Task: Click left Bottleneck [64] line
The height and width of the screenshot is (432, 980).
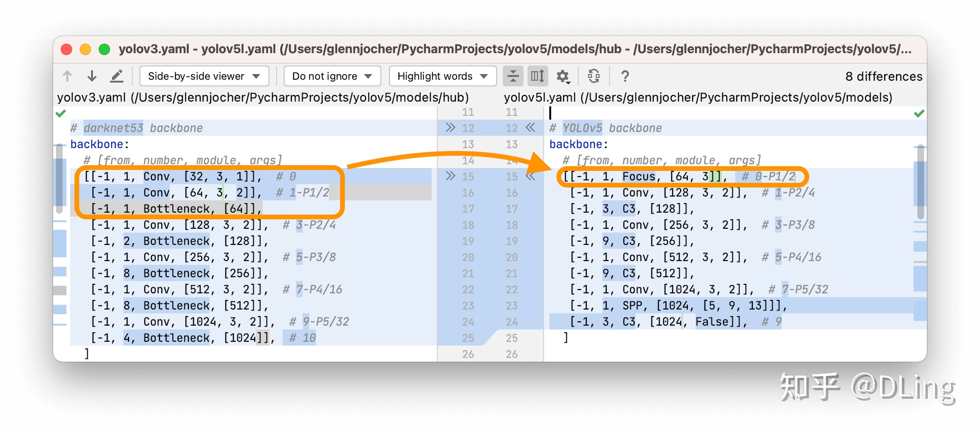Action: coord(176,209)
